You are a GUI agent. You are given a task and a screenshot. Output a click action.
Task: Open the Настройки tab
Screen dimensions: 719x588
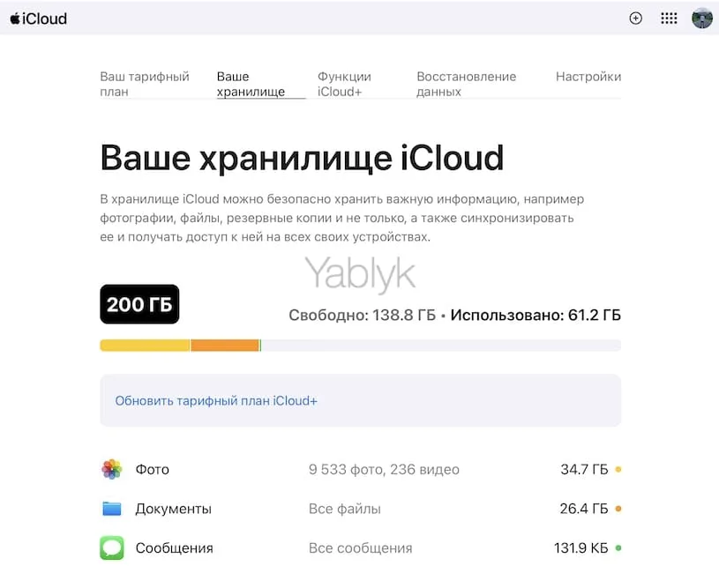[588, 77]
